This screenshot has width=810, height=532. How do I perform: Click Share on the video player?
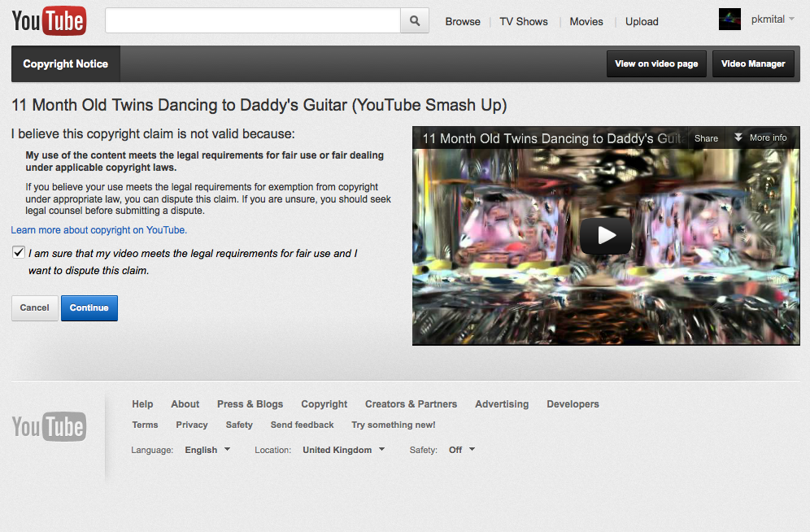706,138
